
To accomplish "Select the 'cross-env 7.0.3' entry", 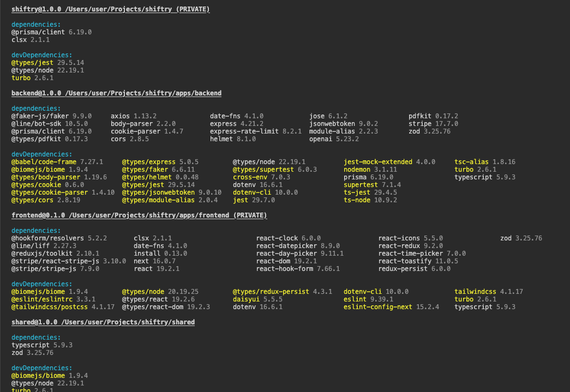I will pyautogui.click(x=261, y=177).
